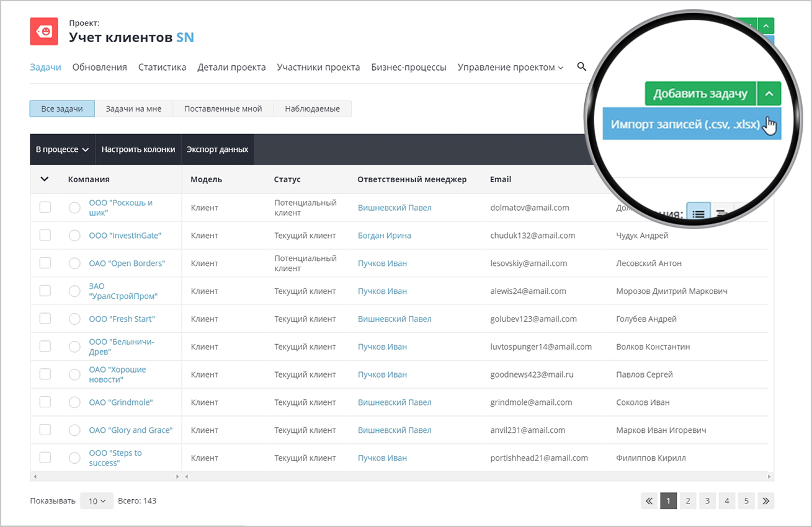Screen dimensions: 812x527
Task: Collapse the arrow next to Добавить задачу
Action: click(x=769, y=94)
